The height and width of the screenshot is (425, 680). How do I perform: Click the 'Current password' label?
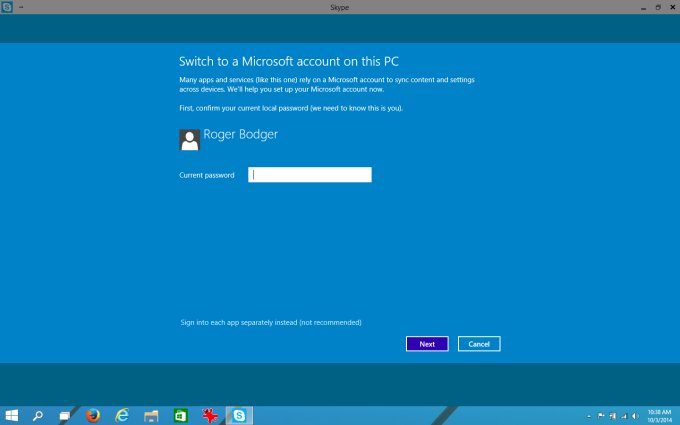207,175
